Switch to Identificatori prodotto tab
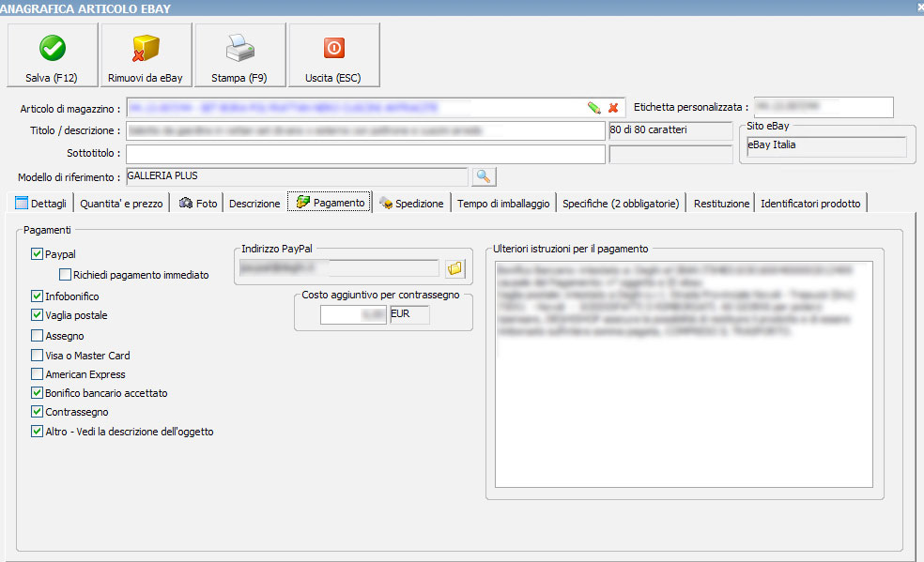The height and width of the screenshot is (562, 924). [x=810, y=203]
